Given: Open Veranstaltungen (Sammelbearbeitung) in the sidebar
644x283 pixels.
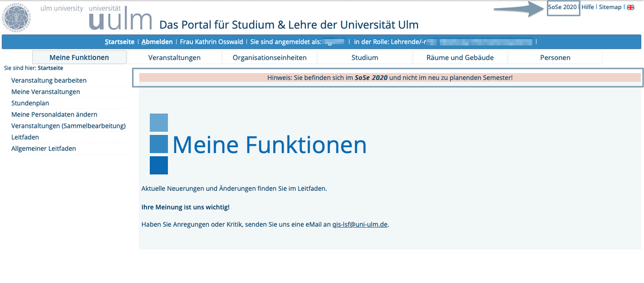Looking at the screenshot, I should point(68,126).
